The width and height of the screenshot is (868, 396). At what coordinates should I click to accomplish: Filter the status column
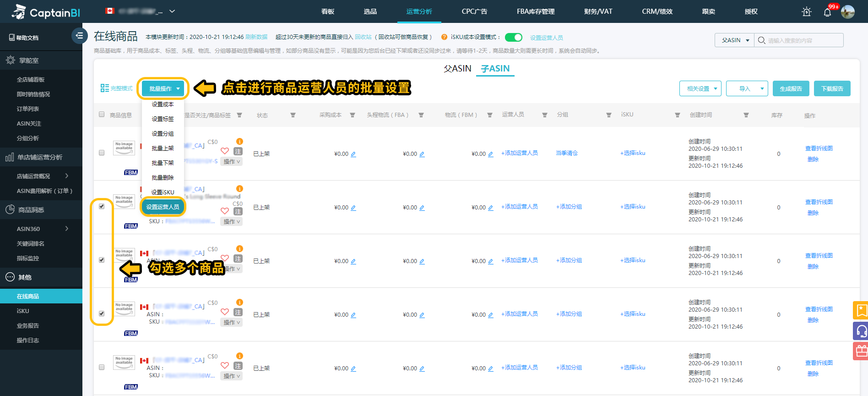point(293,115)
